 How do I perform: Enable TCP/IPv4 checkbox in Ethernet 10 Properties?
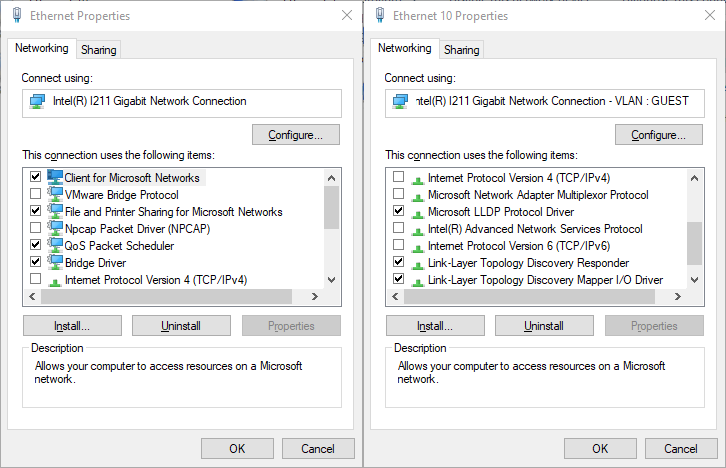[x=398, y=176]
